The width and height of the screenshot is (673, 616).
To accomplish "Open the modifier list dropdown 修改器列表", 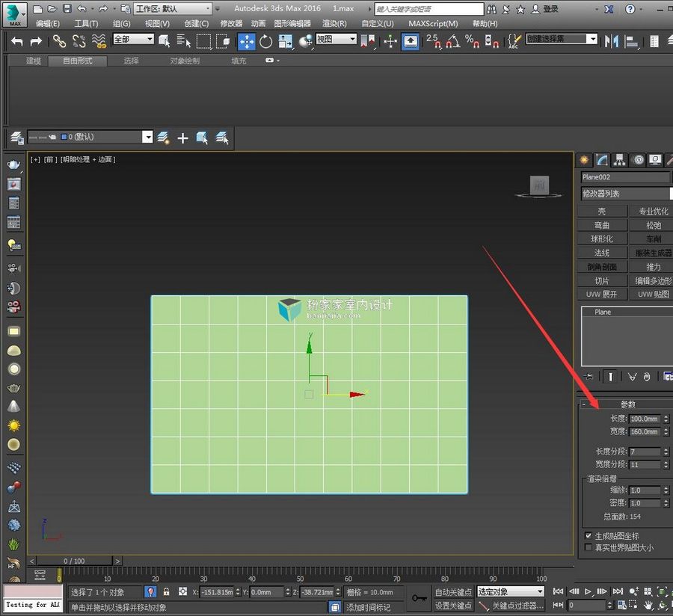I will [x=626, y=194].
